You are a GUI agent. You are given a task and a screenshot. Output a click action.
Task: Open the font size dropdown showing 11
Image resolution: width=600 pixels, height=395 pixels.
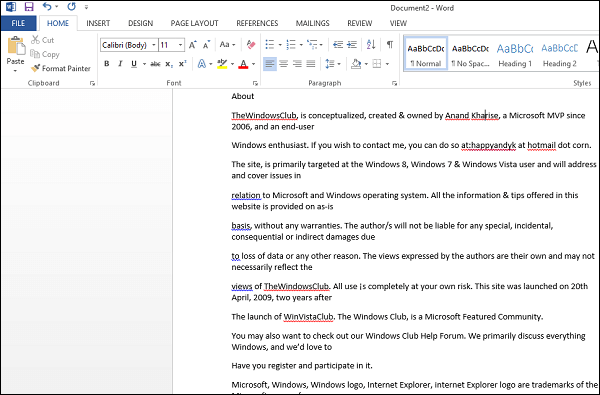(172, 45)
